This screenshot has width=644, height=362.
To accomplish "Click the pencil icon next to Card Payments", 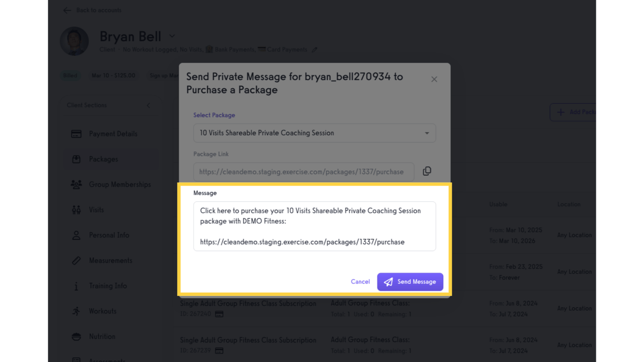I will 314,49.
